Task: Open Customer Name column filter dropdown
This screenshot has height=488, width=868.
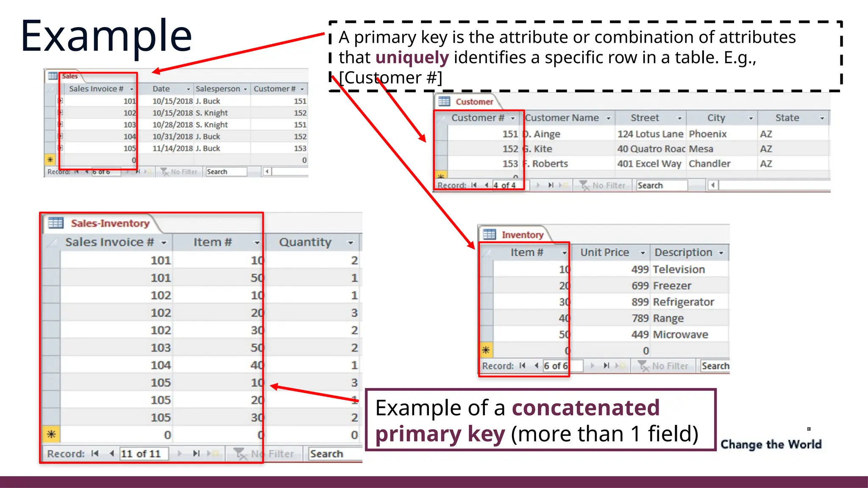Action: click(x=609, y=119)
